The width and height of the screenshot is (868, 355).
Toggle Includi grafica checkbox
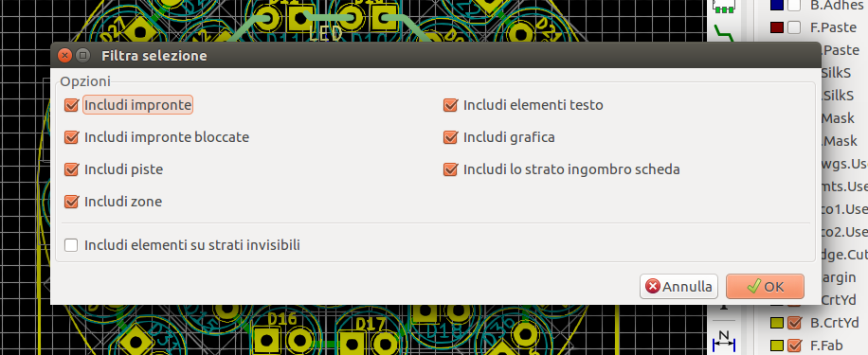pyautogui.click(x=451, y=137)
